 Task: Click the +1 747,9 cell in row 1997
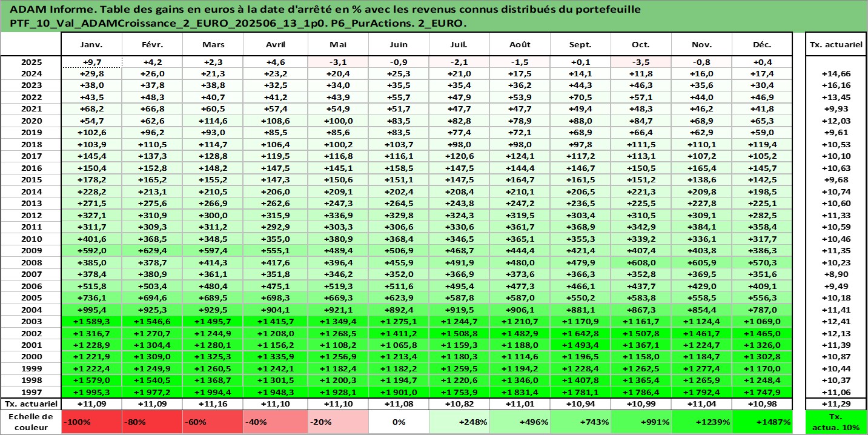click(762, 392)
